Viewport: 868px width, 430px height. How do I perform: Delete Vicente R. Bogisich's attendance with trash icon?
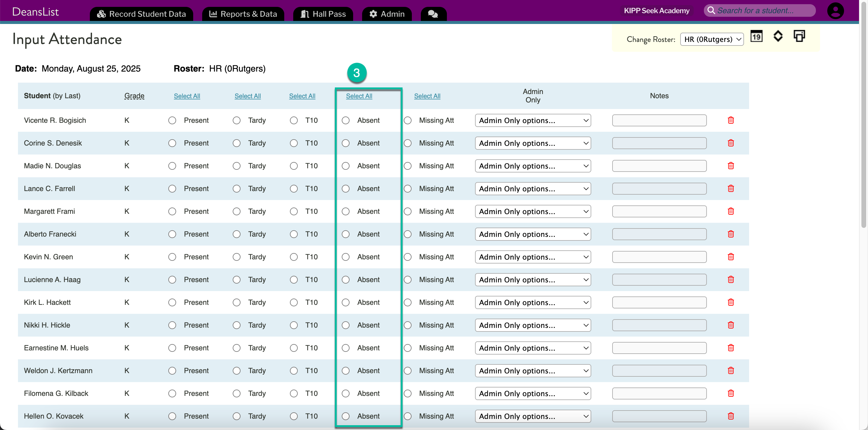pyautogui.click(x=731, y=120)
